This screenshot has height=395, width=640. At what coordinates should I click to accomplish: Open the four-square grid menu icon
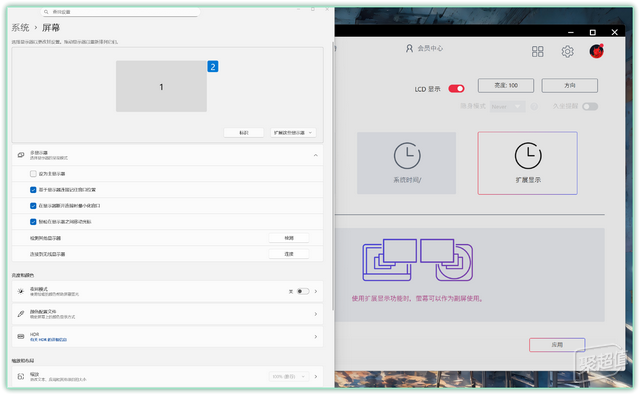(x=537, y=51)
